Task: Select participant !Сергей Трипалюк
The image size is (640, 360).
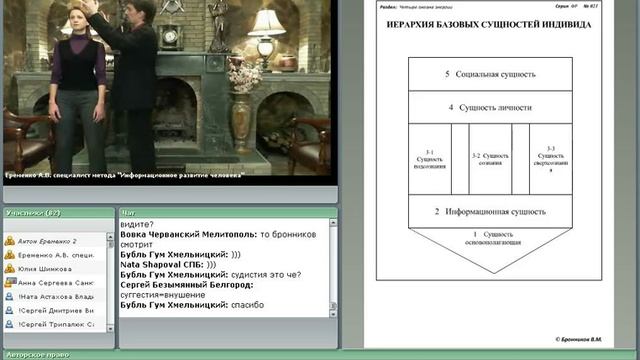Action: coord(55,324)
